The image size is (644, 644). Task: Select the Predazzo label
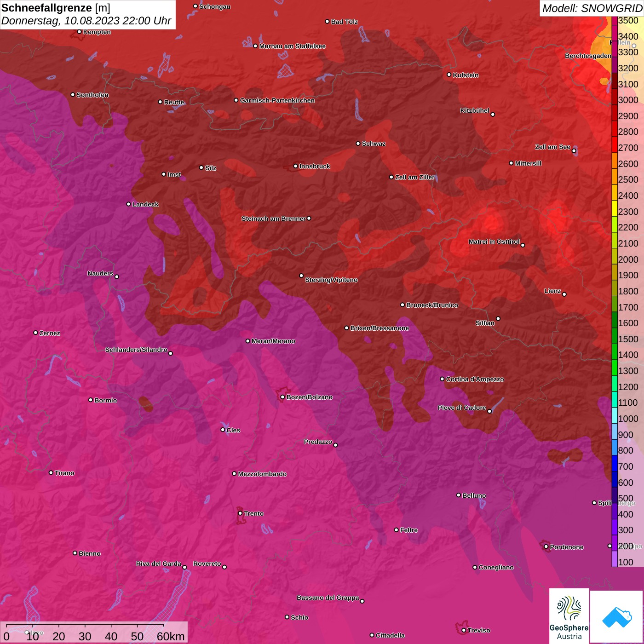click(318, 442)
